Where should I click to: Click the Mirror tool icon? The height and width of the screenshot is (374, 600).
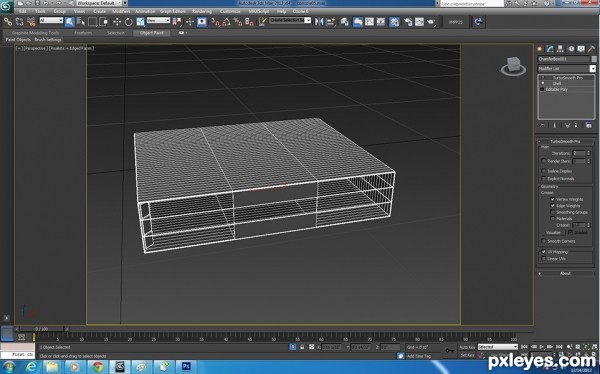(319, 22)
